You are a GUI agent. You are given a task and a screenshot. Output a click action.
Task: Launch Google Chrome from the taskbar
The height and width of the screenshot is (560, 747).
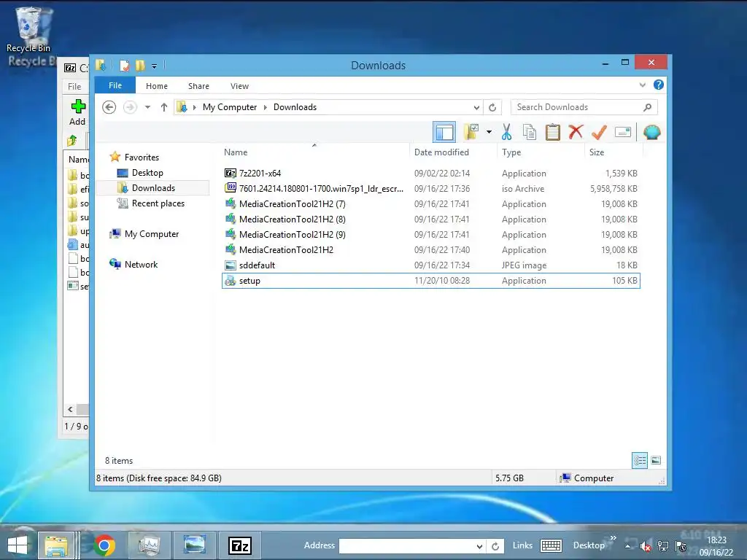click(x=104, y=545)
